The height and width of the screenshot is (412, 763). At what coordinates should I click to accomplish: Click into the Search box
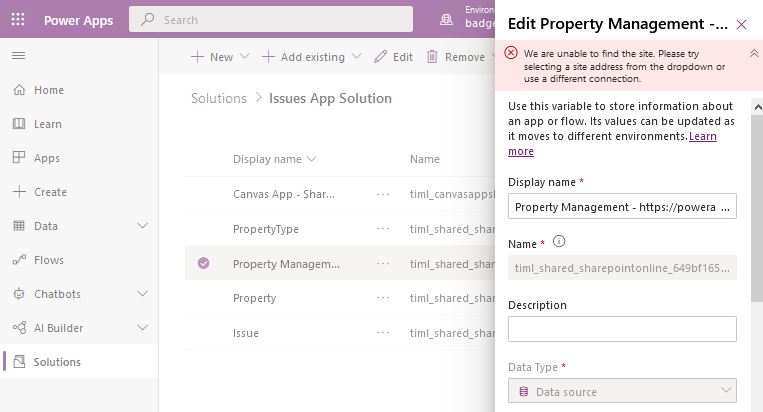pyautogui.click(x=271, y=19)
